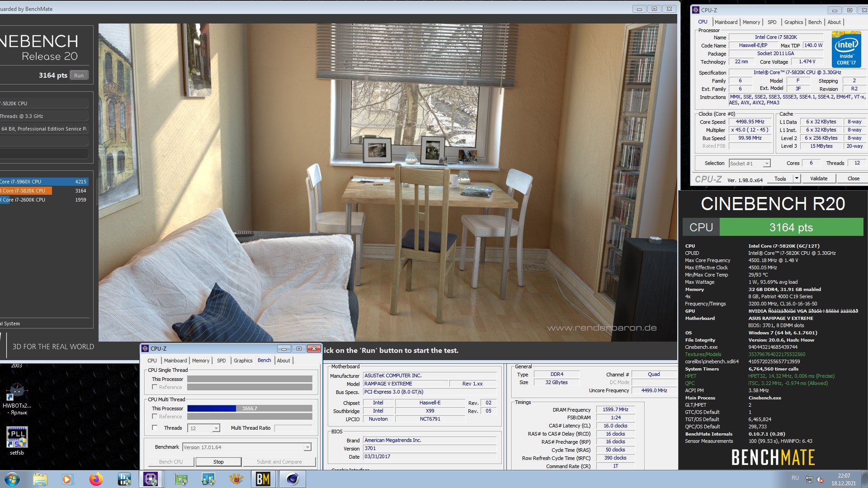Open Firefox from the taskbar

pyautogui.click(x=96, y=479)
